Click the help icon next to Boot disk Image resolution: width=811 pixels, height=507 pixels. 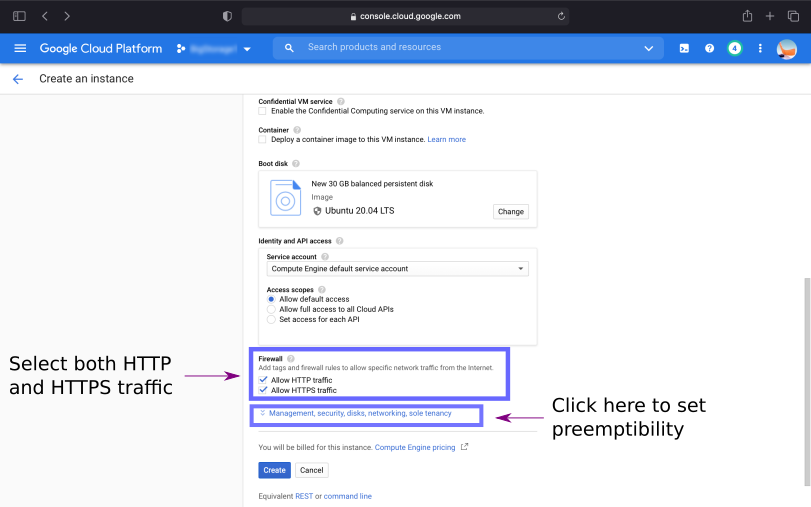pos(296,163)
